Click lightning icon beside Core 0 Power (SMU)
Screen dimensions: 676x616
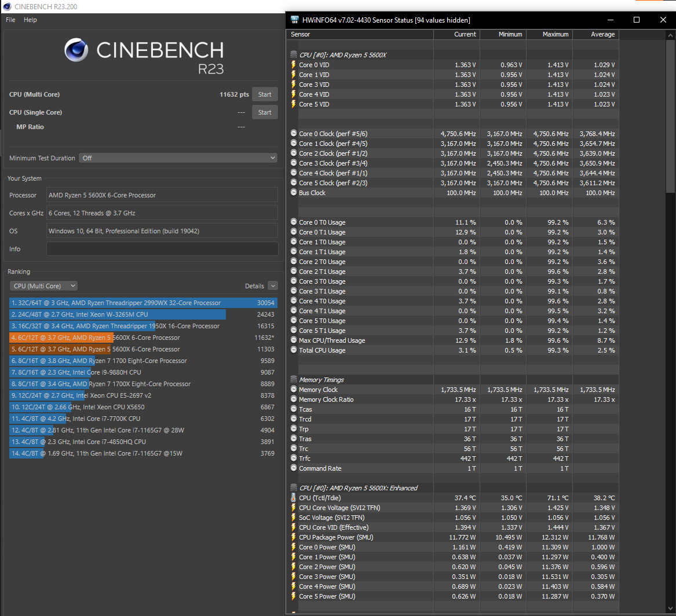(x=294, y=547)
